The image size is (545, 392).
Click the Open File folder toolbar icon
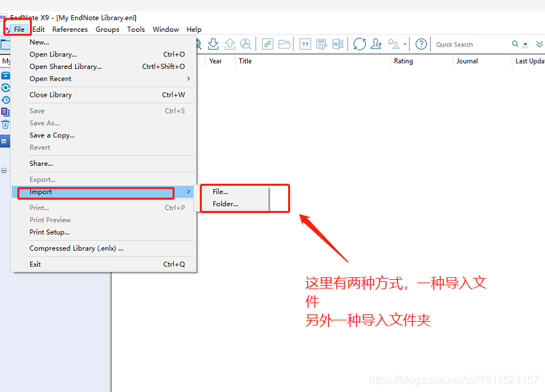(x=284, y=44)
